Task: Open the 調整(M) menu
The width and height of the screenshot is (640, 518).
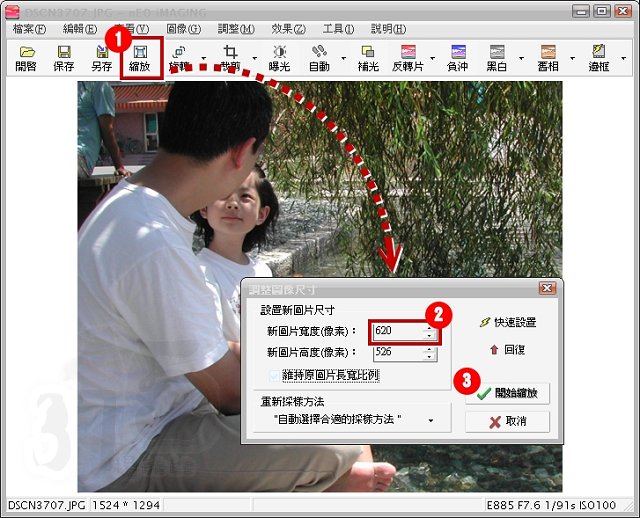Action: 236,29
